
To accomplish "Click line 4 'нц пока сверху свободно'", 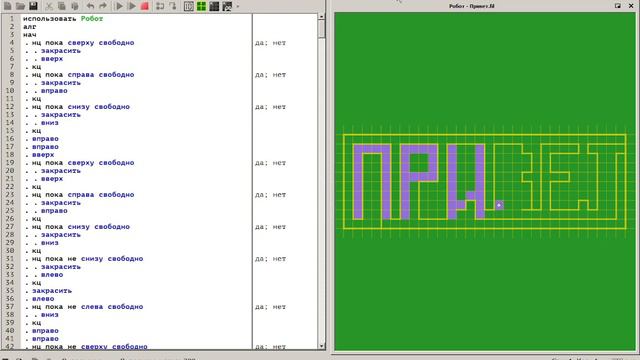I will point(83,42).
